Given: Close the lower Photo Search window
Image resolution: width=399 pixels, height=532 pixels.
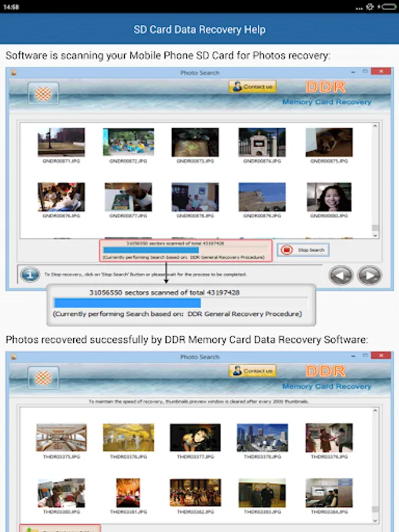Looking at the screenshot, I should coord(381,355).
